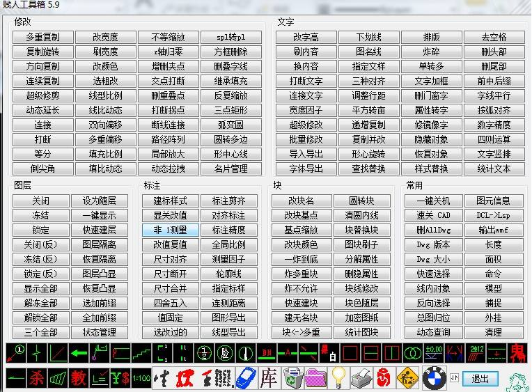Click the 圆转多边 button

231,139
